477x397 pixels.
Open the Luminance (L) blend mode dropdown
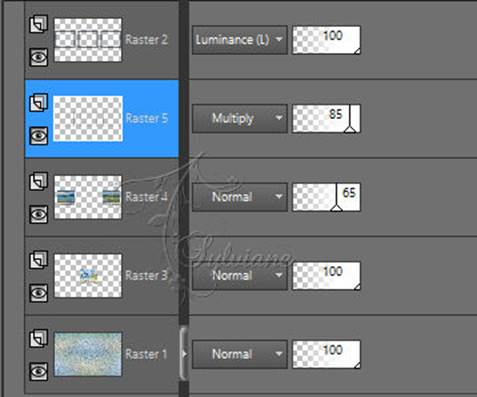point(240,40)
